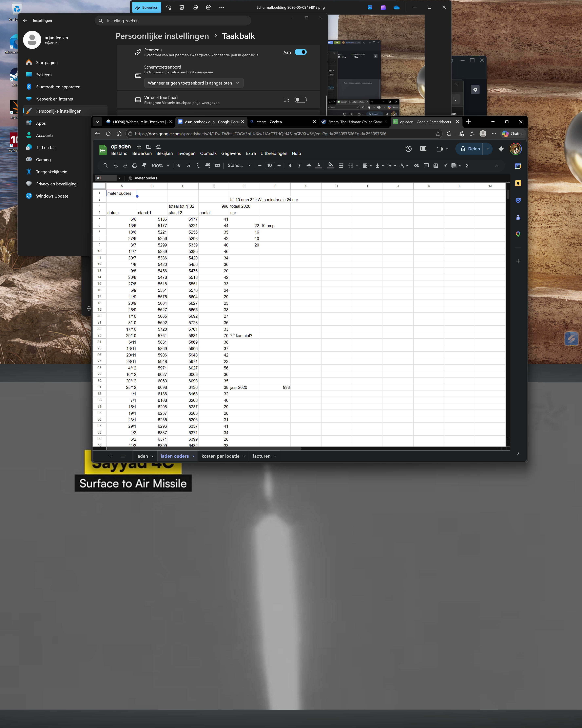Select cell containing ?? kan niet?
Viewport: 582px width, 728px height.
[x=245, y=336]
